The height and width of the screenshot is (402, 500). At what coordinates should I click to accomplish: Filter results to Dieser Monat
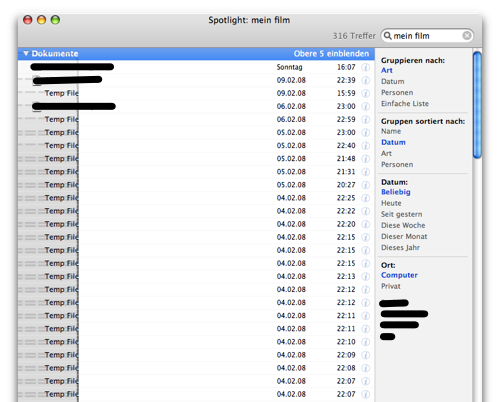(404, 236)
